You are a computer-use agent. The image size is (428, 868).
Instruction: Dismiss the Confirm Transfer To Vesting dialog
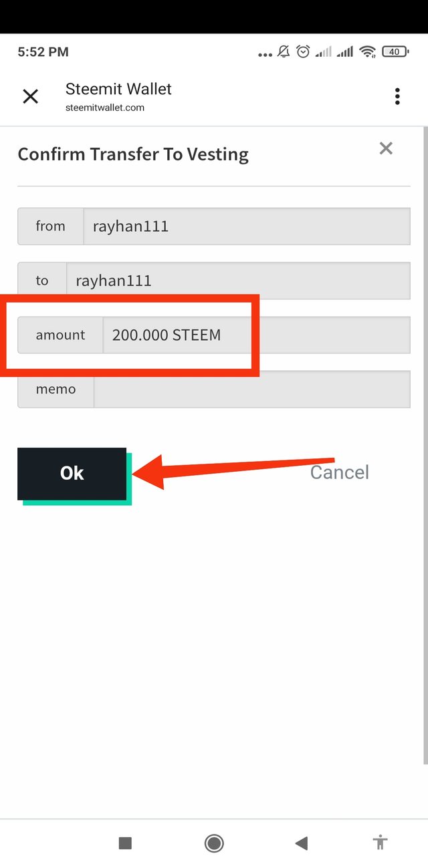(386, 148)
